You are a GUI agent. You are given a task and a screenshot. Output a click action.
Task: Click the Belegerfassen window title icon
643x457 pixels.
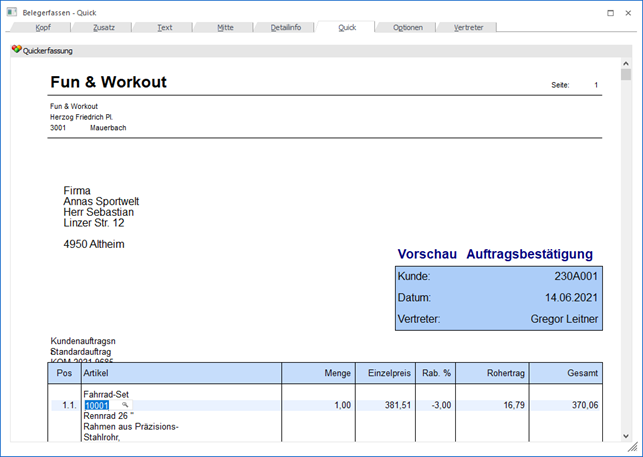(x=11, y=12)
